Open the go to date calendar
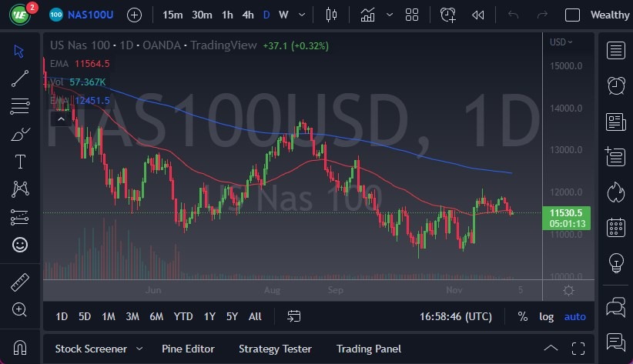Viewport: 633px width, 364px height. (294, 316)
